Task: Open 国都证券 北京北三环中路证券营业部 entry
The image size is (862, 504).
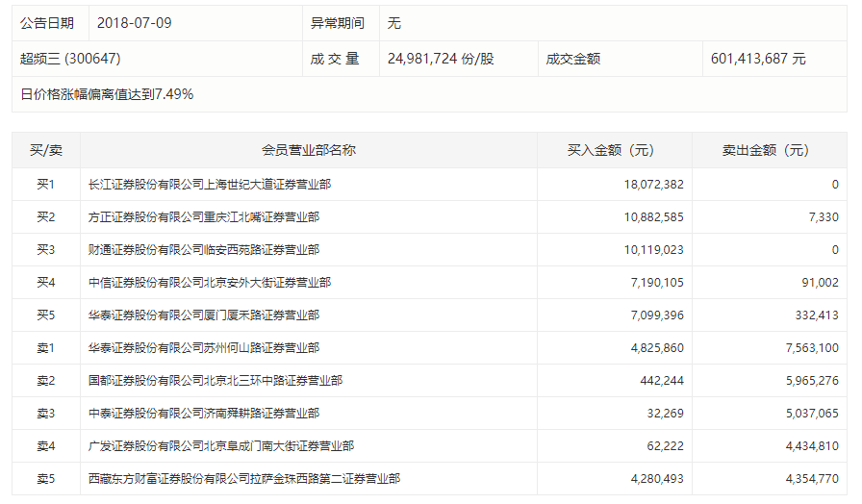Action: [x=215, y=381]
